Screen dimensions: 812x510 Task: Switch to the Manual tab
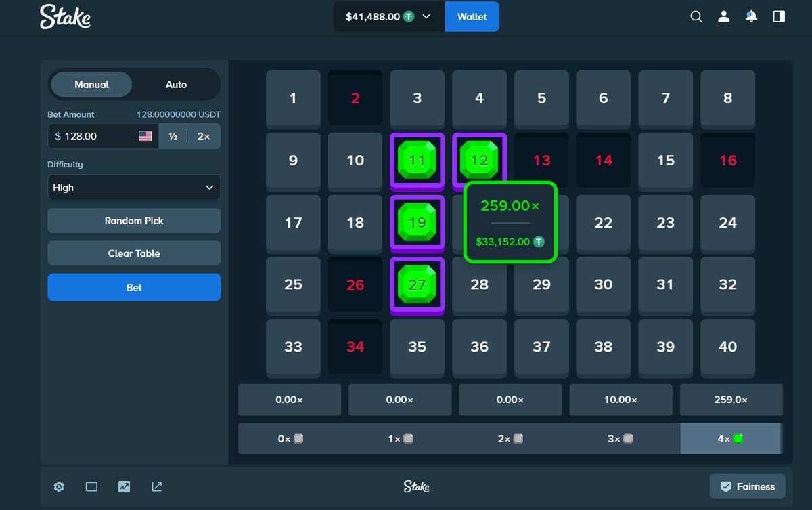(91, 85)
